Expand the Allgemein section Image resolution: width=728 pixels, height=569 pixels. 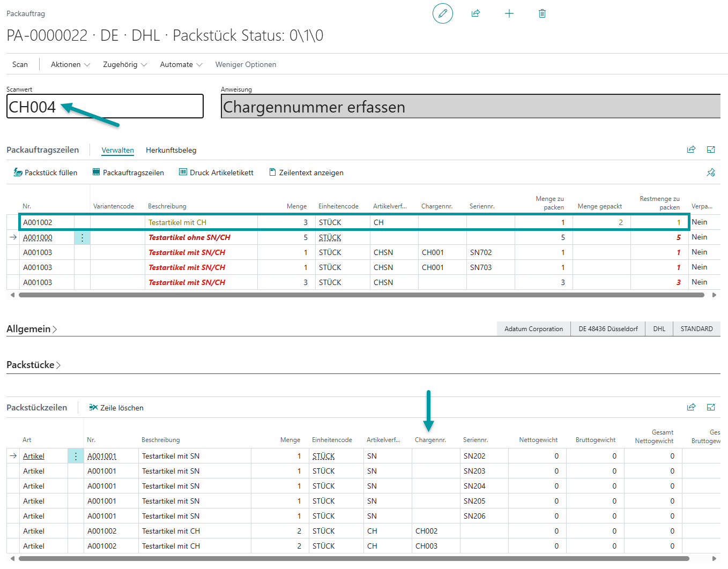[32, 329]
